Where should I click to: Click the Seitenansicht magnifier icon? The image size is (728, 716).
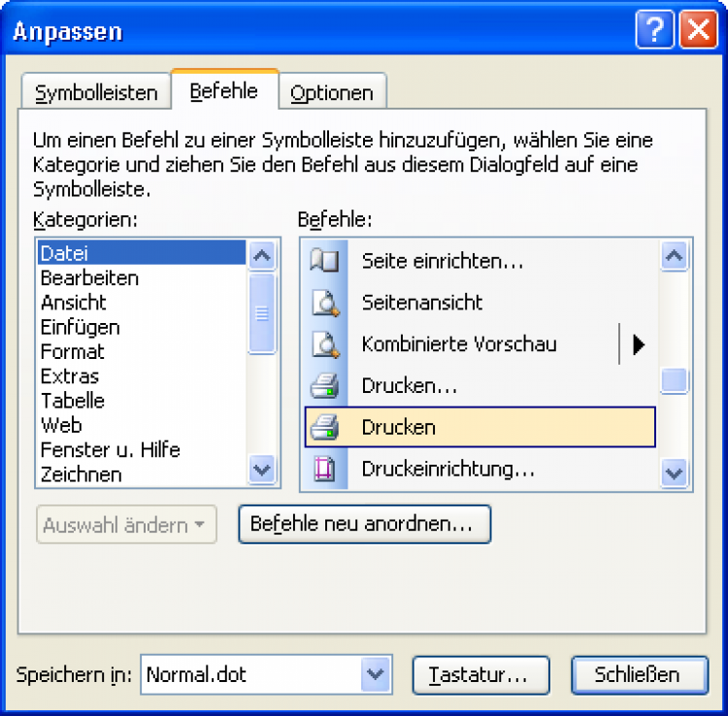(x=323, y=303)
